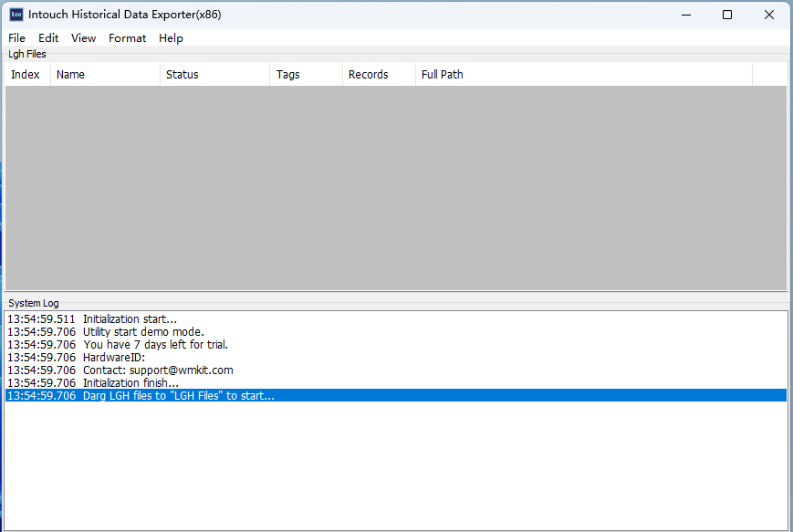Image resolution: width=793 pixels, height=532 pixels.
Task: Open the Edit menu
Action: pyautogui.click(x=48, y=38)
